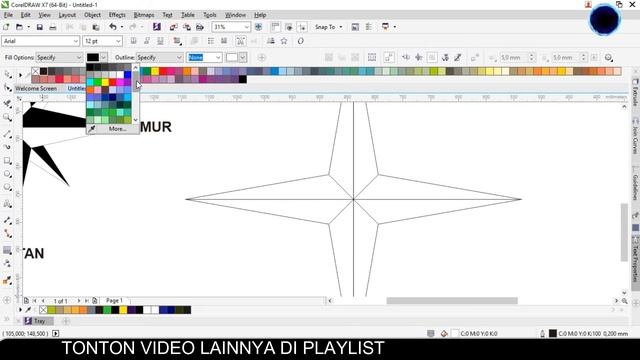The width and height of the screenshot is (640, 360).
Task: Switch to the Page 1 tab
Action: click(x=114, y=300)
